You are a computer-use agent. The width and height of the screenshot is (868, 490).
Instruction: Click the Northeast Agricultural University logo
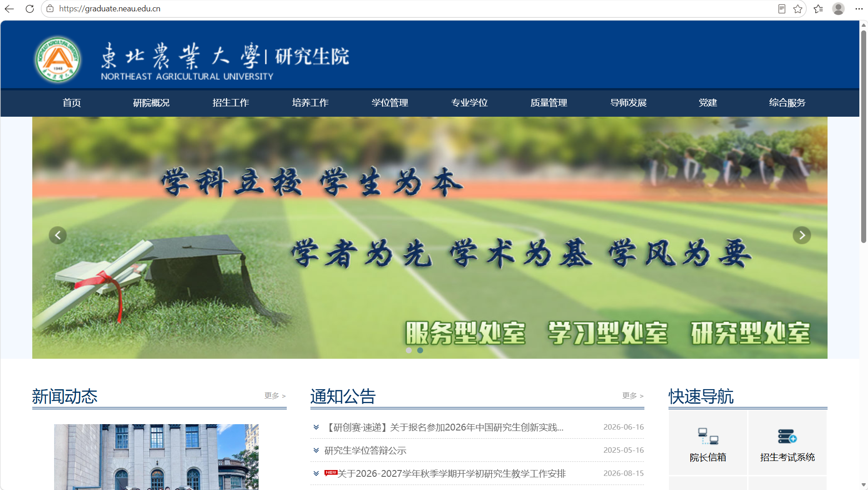58,59
